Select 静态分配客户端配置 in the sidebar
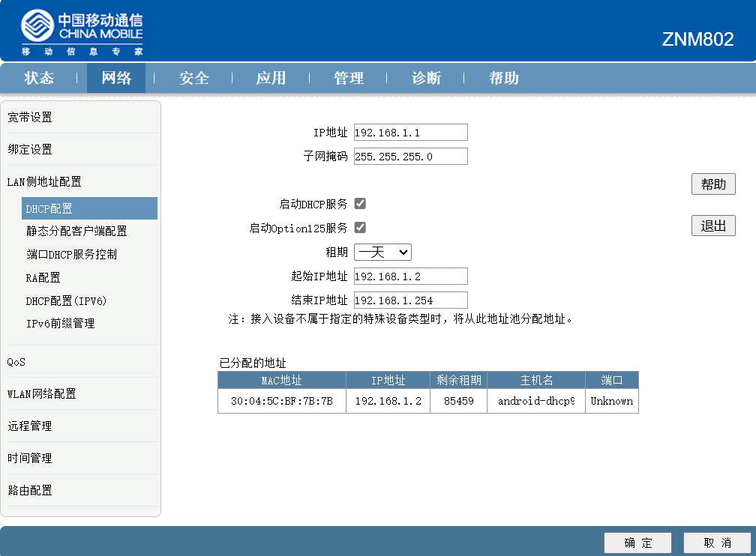Viewport: 756px width, 556px height. 76,232
